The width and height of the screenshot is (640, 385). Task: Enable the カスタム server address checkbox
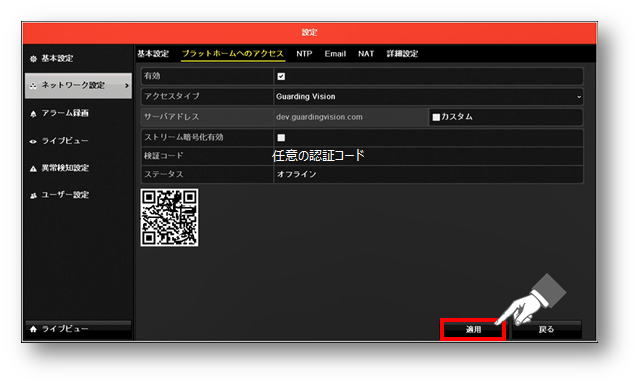point(436,117)
